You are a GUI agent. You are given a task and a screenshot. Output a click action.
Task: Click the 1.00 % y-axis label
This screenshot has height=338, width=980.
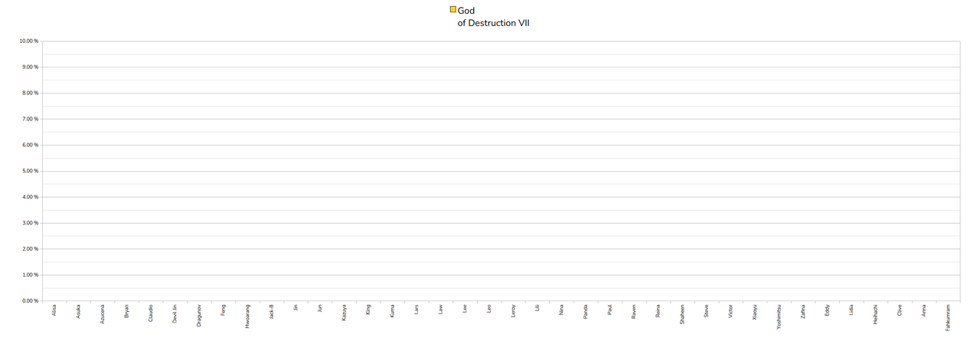click(x=29, y=275)
